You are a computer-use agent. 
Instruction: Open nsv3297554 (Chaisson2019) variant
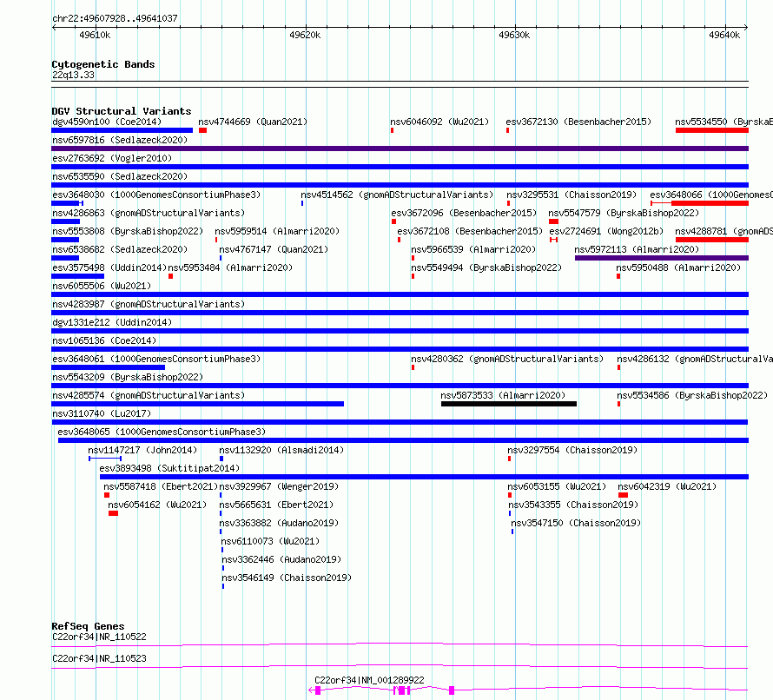coord(573,450)
